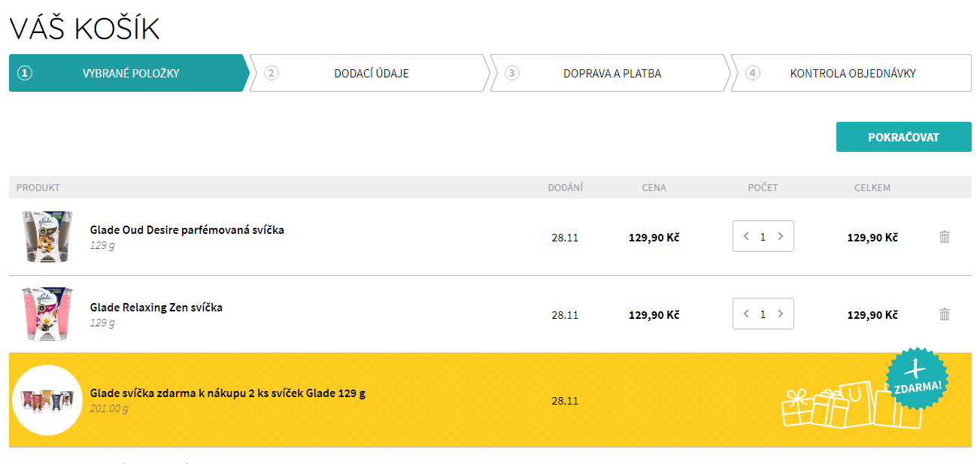Open Glade Relaxing Zen svíčka product link
Viewport: 980px width, 464px height.
click(156, 308)
